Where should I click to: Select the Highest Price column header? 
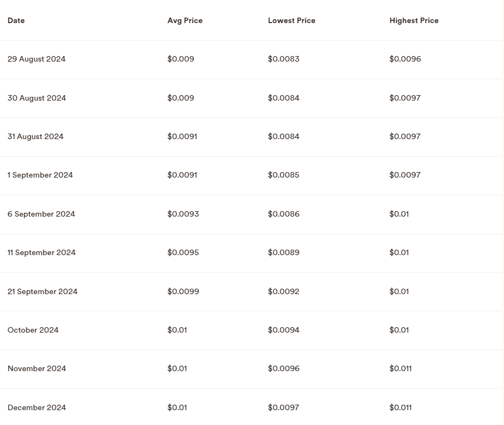point(414,21)
